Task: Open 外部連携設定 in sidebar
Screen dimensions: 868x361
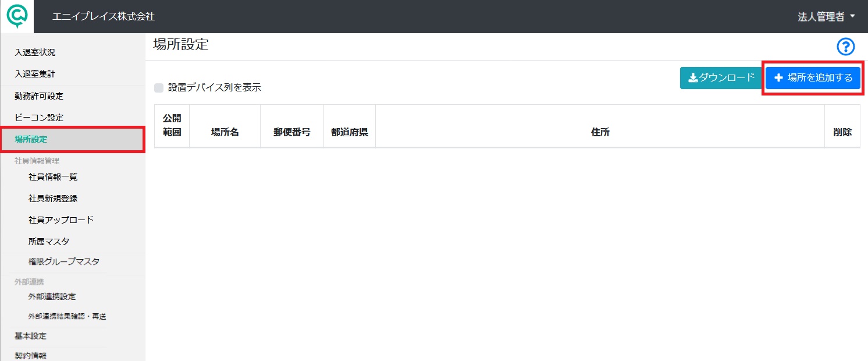Action: pos(52,296)
